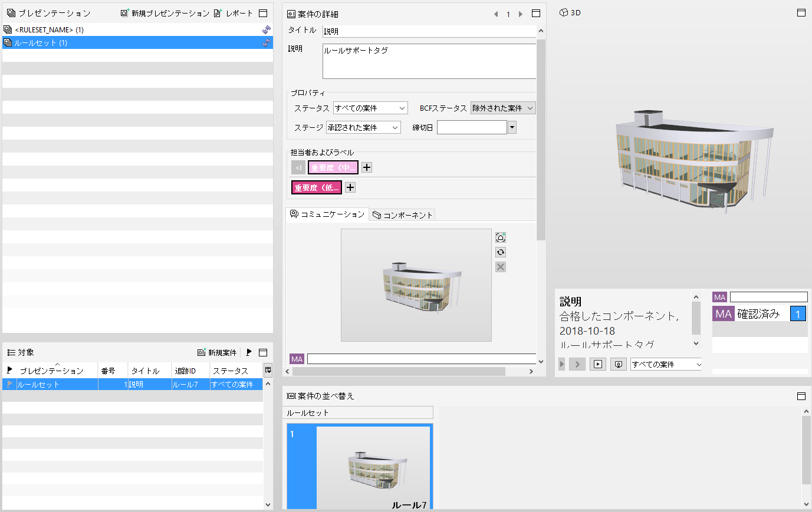Image resolution: width=812 pixels, height=512 pixels.
Task: Switch to the コンポーネント tab
Action: click(403, 215)
